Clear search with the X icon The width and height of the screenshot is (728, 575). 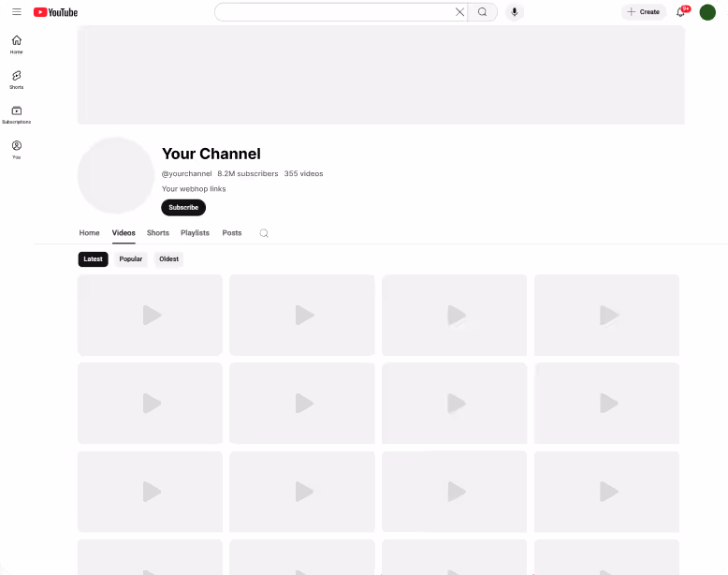pyautogui.click(x=459, y=12)
